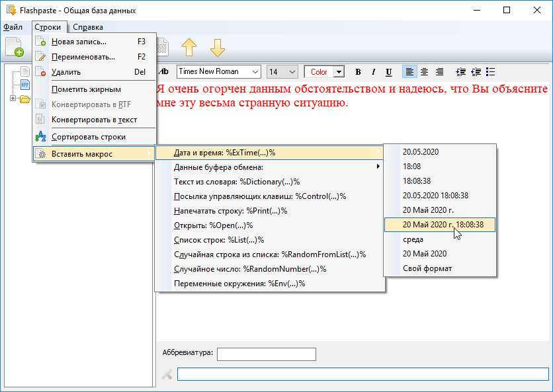Toggle the bulleted list icon

[x=491, y=72]
